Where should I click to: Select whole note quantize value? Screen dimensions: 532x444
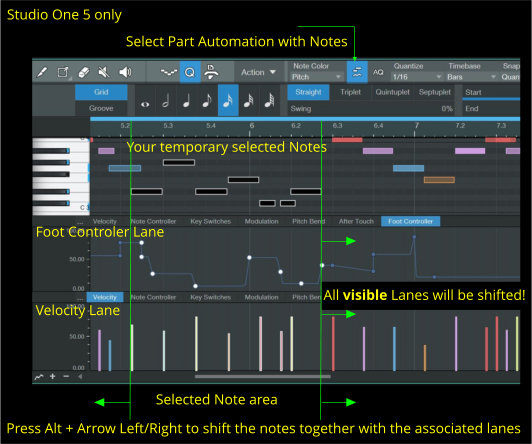tap(145, 104)
